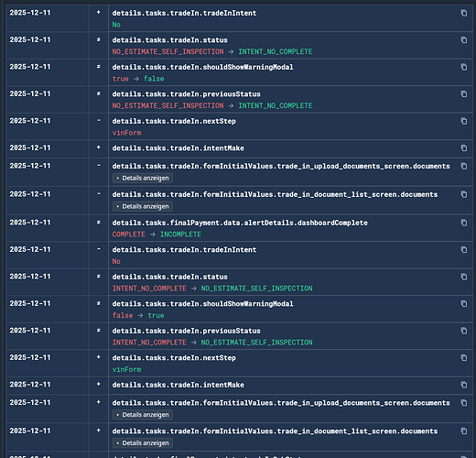Copy tradeIn.status row ending in NO_ESTIMATE_SELF_INSPECTION

tap(464, 277)
